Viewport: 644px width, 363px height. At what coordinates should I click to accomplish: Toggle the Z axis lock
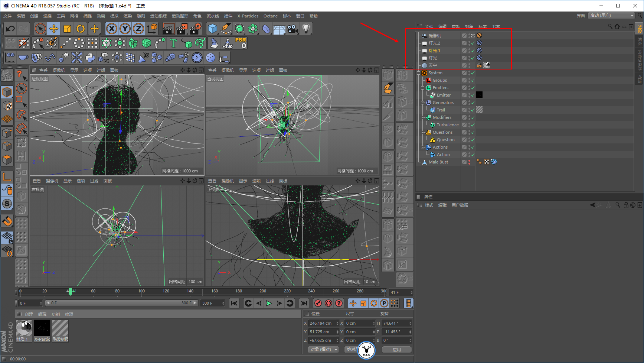click(x=138, y=29)
